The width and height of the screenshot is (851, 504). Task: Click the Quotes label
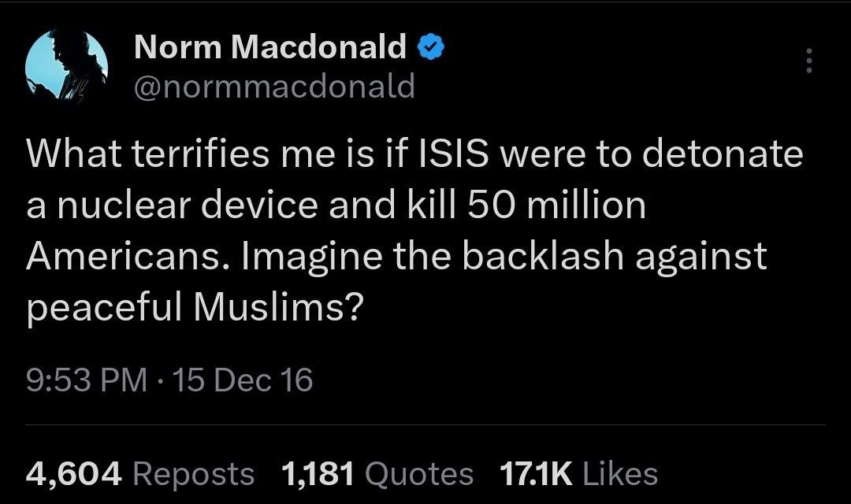click(418, 473)
